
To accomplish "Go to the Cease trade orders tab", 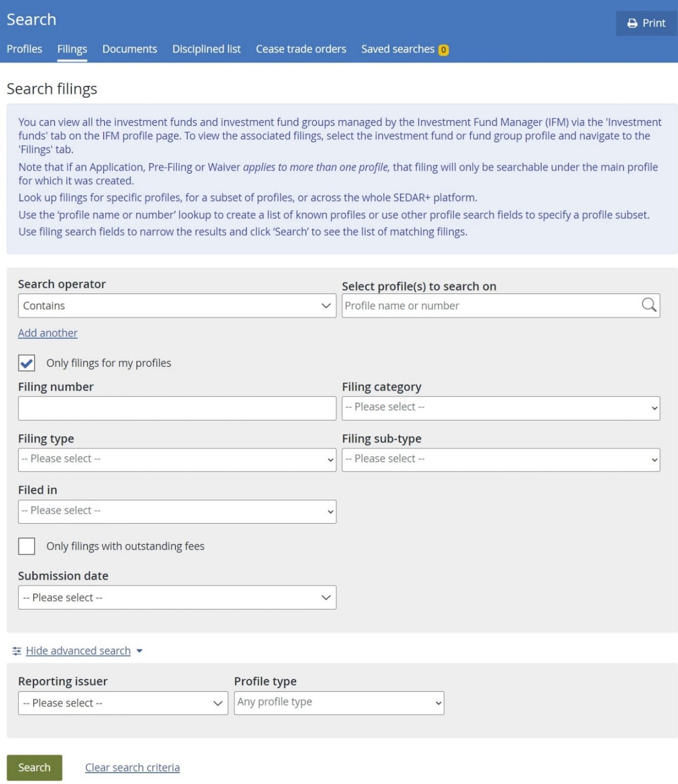I will pyautogui.click(x=301, y=49).
